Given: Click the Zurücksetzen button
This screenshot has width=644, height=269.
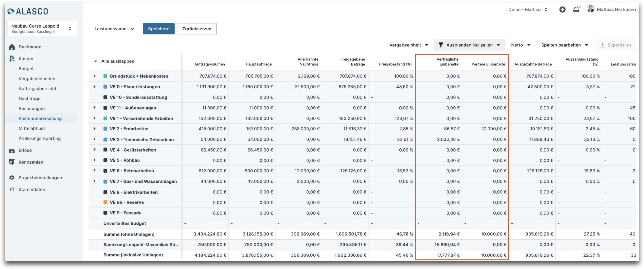Looking at the screenshot, I should pos(197,29).
